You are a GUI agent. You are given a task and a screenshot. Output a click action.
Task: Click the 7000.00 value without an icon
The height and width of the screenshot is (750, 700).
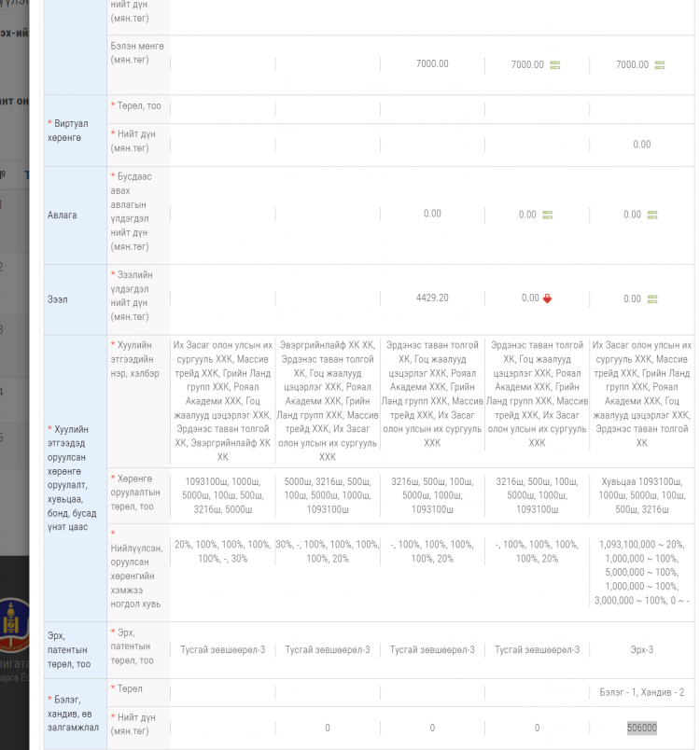[432, 63]
